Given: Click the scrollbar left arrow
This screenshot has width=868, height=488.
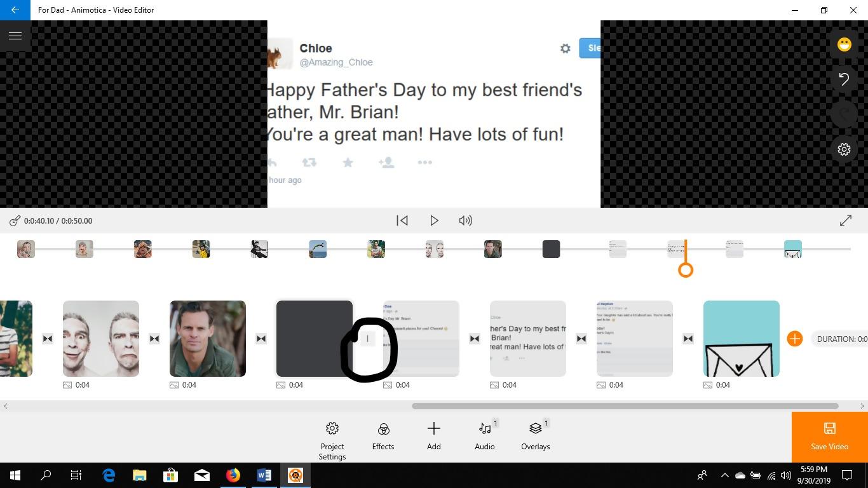Looking at the screenshot, I should (6, 406).
